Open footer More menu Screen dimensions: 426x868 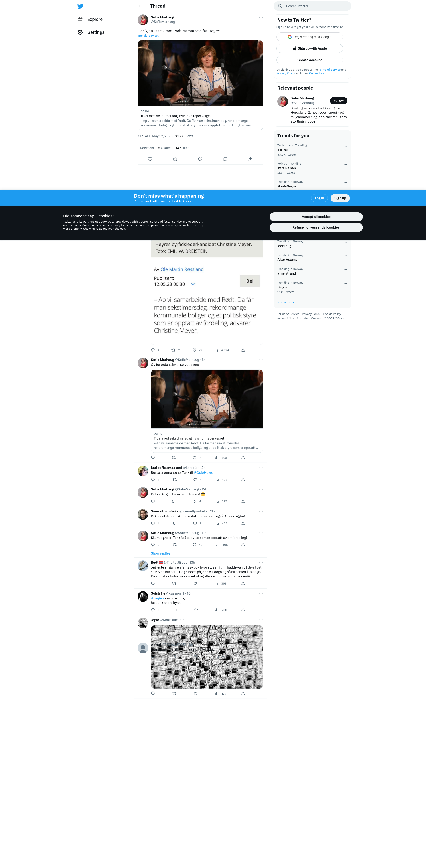pos(315,319)
